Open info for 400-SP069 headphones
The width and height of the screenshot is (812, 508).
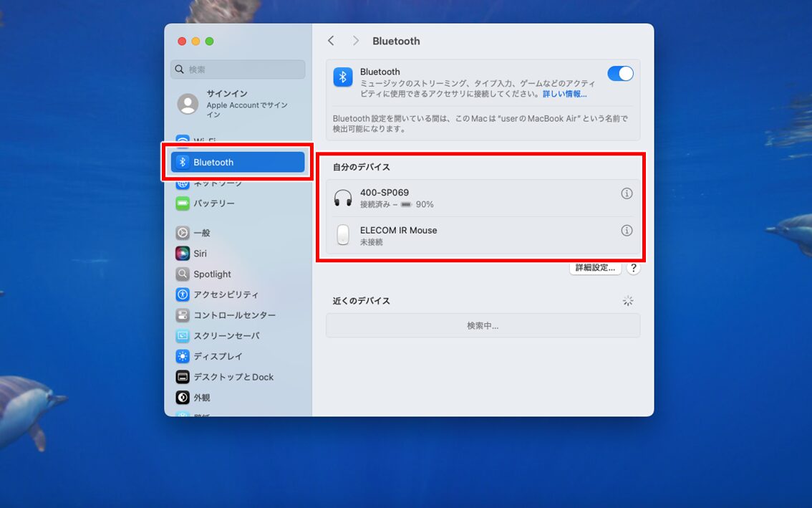point(627,193)
